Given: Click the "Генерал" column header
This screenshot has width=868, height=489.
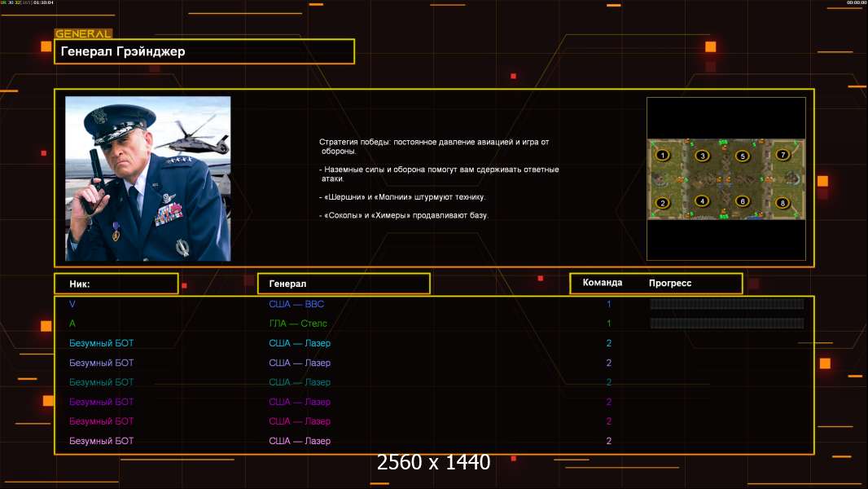Looking at the screenshot, I should click(x=343, y=284).
